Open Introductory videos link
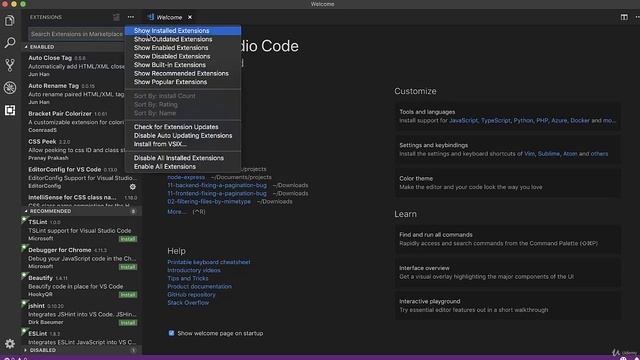The height and width of the screenshot is (360, 640). pos(194,270)
